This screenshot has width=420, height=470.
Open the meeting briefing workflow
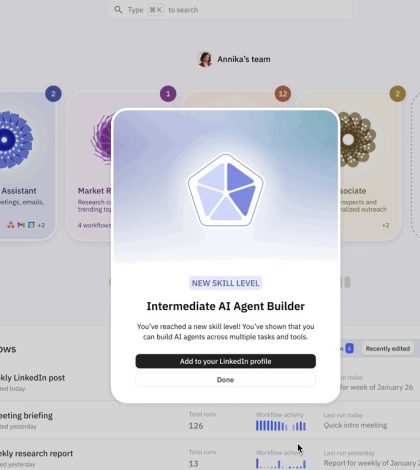click(26, 416)
